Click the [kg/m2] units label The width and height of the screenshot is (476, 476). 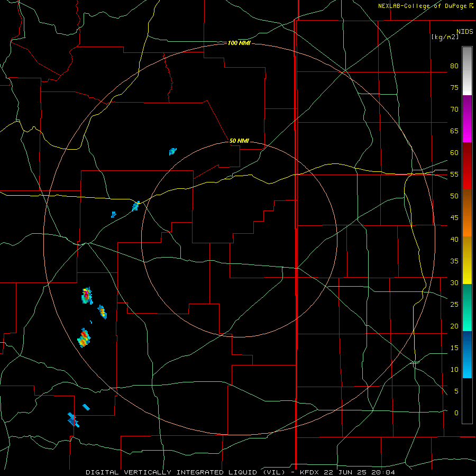[x=445, y=37]
